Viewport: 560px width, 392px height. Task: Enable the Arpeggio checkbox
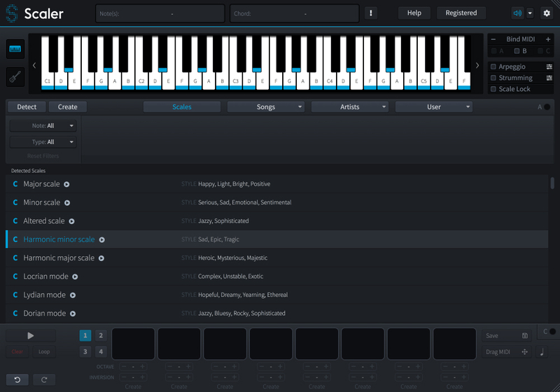click(x=493, y=66)
